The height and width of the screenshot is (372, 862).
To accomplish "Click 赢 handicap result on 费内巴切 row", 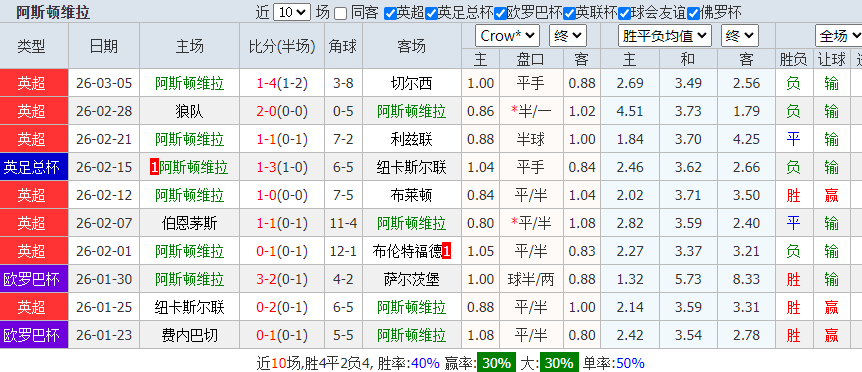I will coord(831,335).
